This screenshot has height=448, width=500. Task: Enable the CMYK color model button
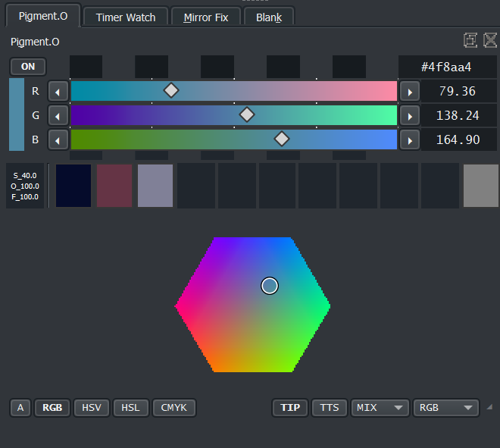174,408
